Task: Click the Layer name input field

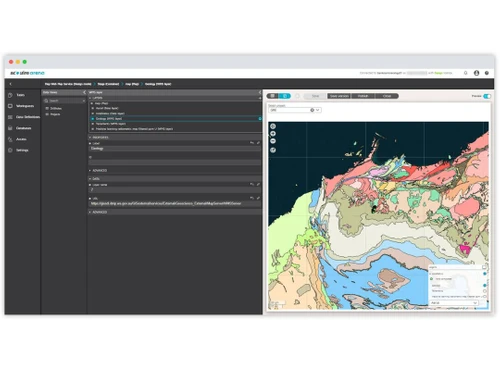Action: [175, 190]
